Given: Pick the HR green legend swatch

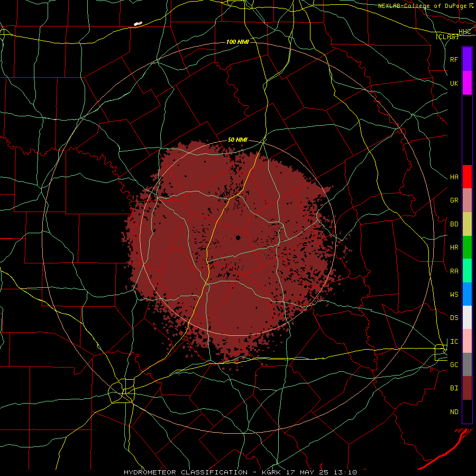Looking at the screenshot, I should pos(467,248).
